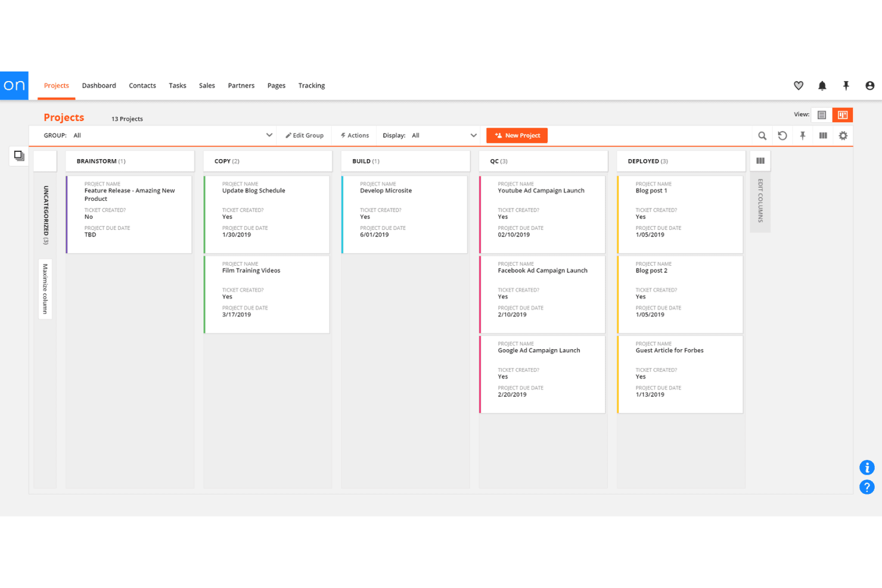Click due date 3/17/2019
The width and height of the screenshot is (882, 588).
tap(237, 315)
